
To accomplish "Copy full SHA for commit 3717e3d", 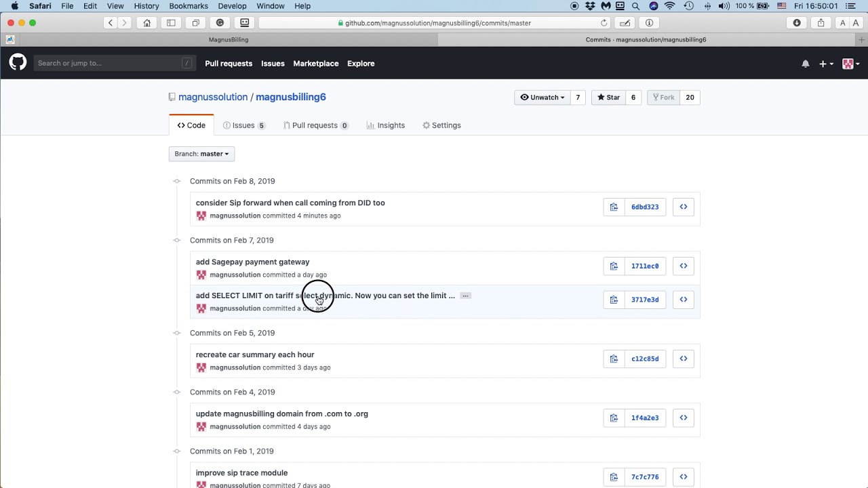I will pyautogui.click(x=614, y=300).
